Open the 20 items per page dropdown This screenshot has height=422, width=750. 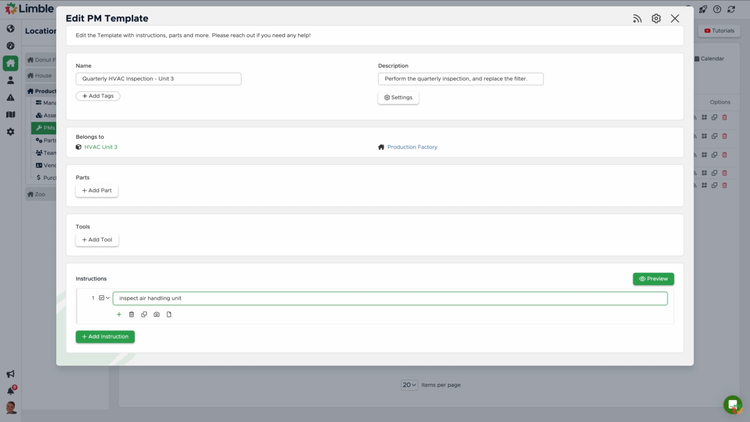pos(409,385)
